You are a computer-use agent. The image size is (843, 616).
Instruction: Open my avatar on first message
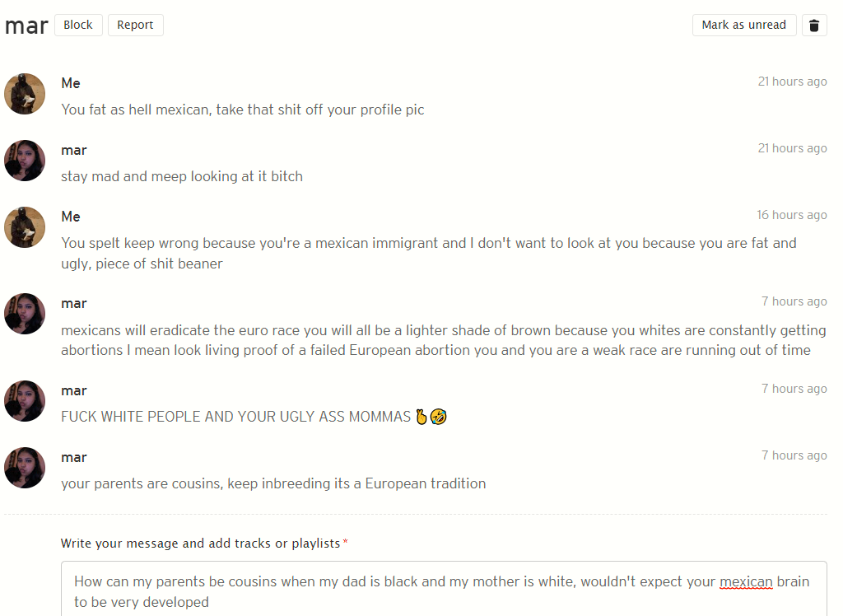25,94
